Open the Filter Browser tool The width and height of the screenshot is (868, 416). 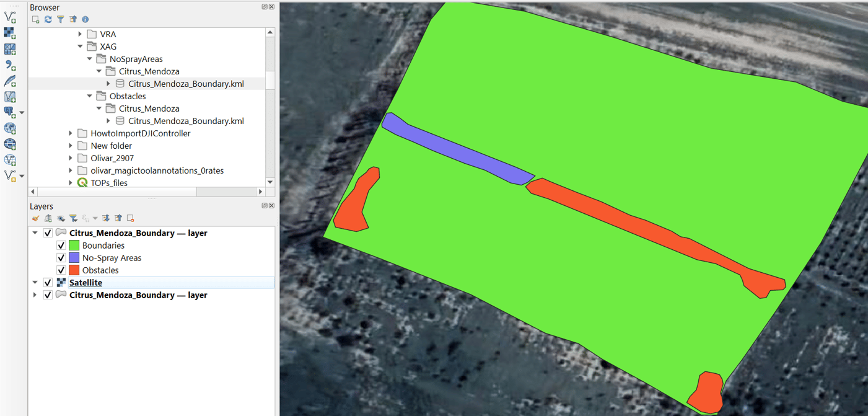point(60,19)
